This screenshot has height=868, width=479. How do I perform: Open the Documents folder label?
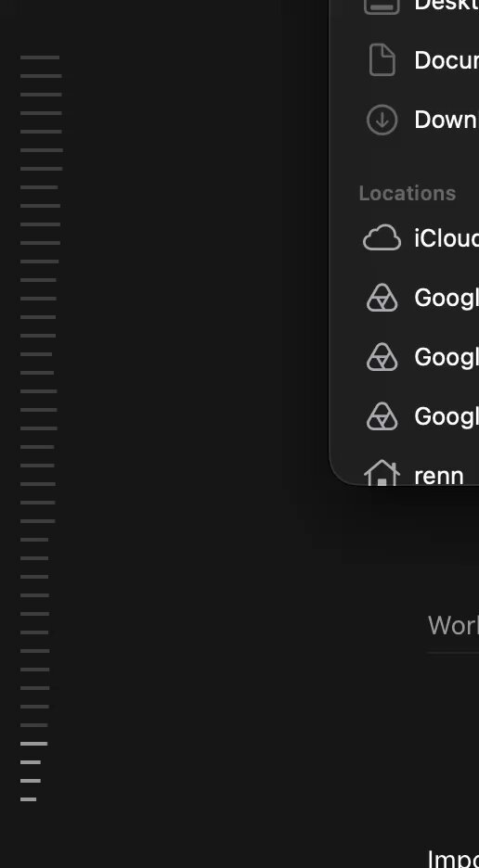pyautogui.click(x=447, y=60)
